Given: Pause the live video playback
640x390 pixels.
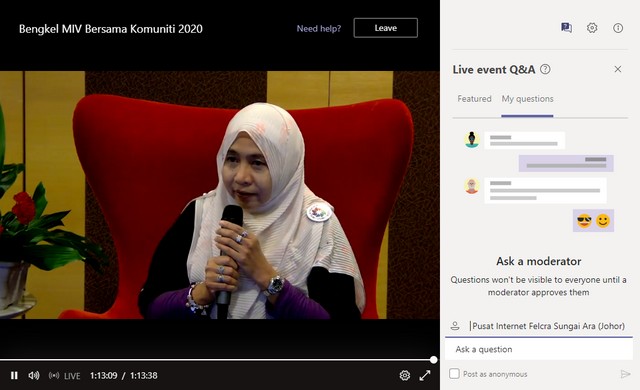Looking at the screenshot, I should coord(14,375).
